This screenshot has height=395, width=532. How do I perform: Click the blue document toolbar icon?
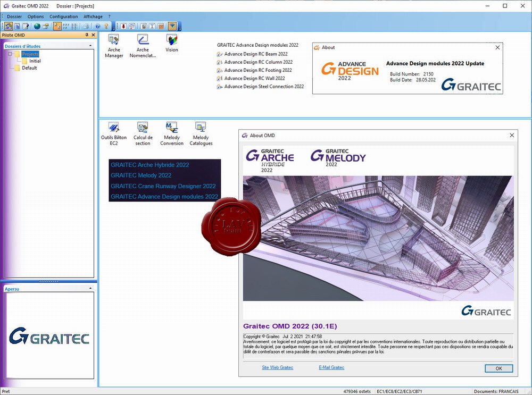point(17,26)
